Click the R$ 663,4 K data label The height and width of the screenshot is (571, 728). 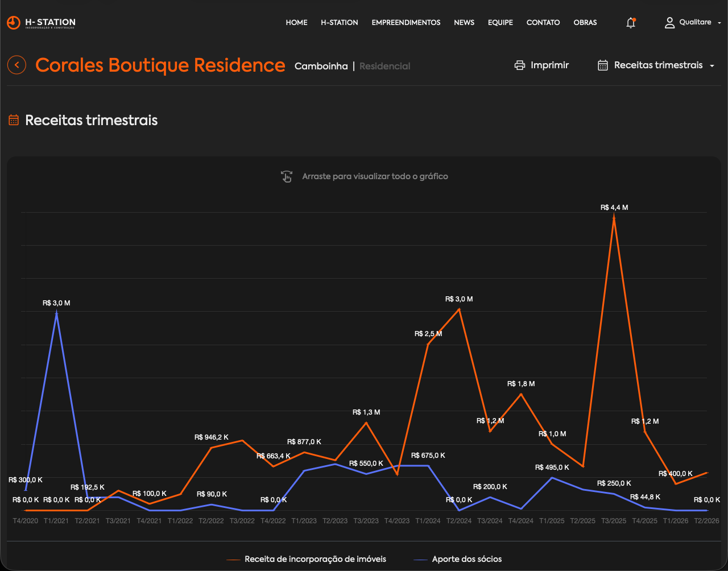coord(274,456)
